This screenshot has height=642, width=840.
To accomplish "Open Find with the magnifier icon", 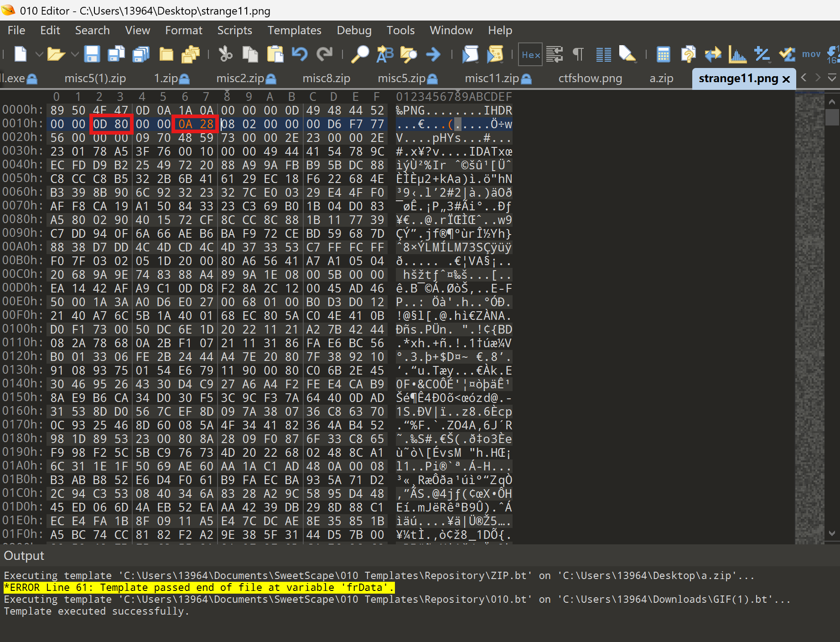I will pyautogui.click(x=360, y=54).
